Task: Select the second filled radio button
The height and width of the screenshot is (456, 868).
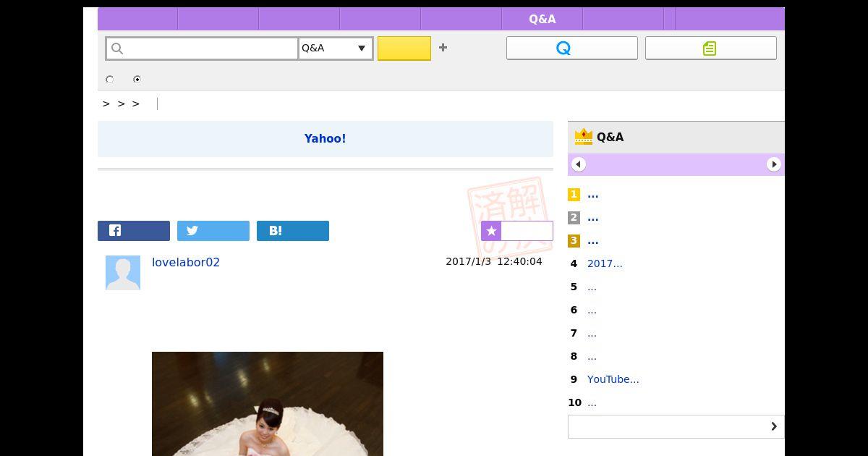Action: (x=137, y=80)
